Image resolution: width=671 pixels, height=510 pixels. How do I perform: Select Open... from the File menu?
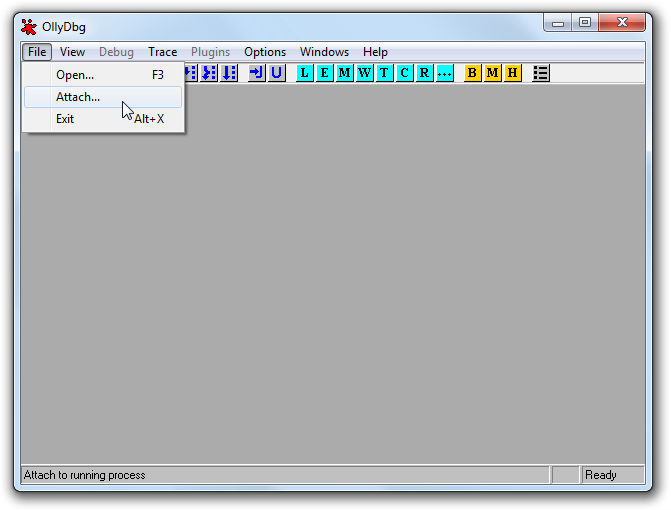[x=103, y=75]
